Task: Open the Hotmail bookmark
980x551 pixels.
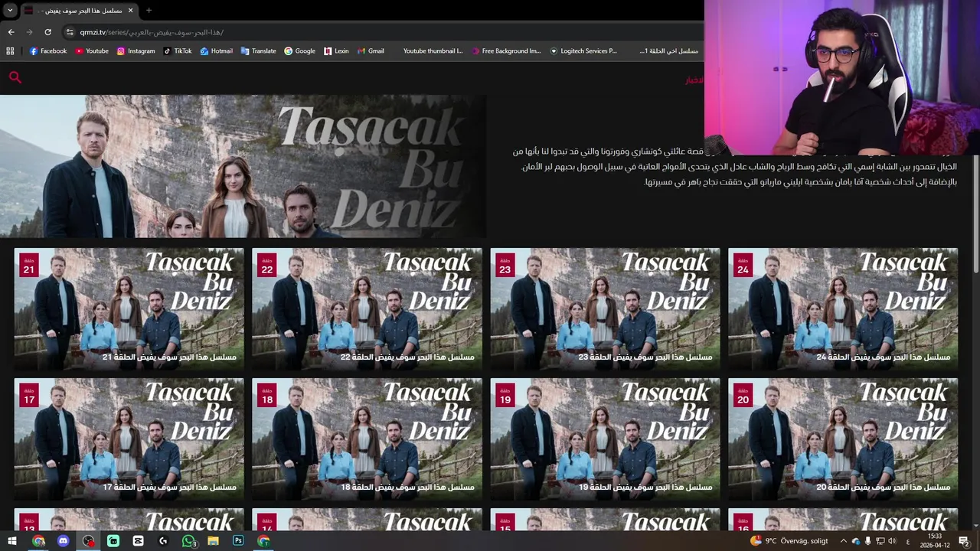Action: (217, 51)
